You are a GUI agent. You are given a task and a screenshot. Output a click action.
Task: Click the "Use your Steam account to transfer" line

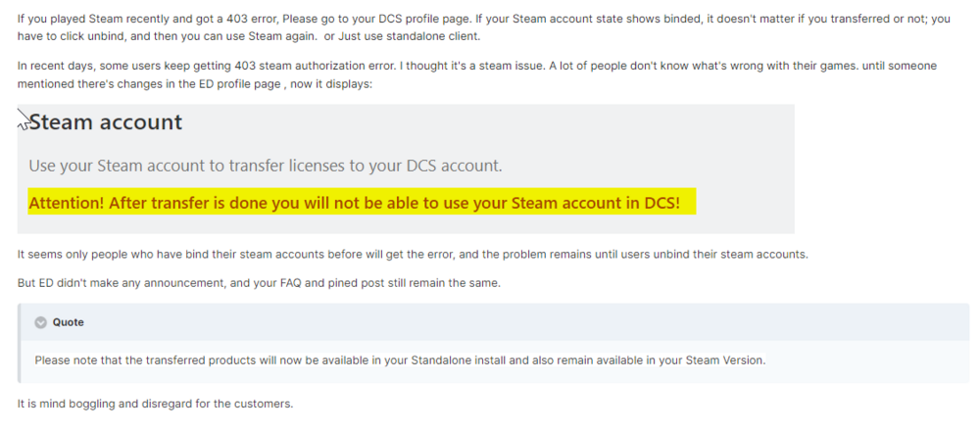point(265,166)
